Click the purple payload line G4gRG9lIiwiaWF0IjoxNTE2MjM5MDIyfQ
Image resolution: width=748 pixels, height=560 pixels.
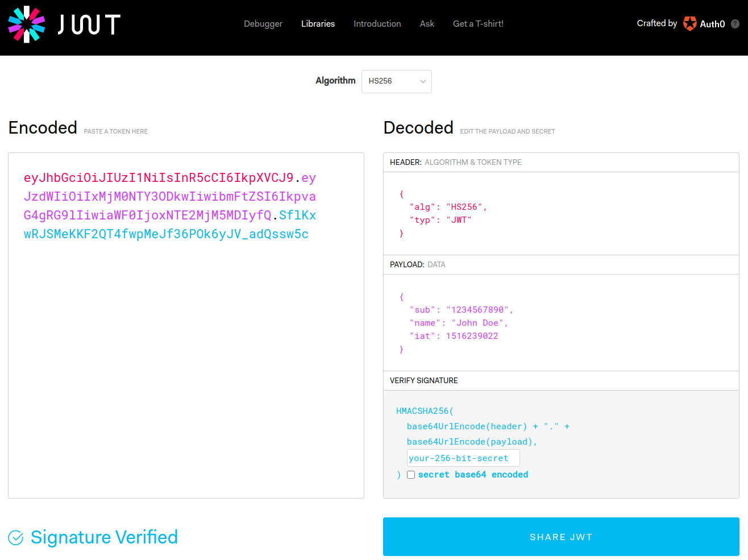tap(147, 215)
